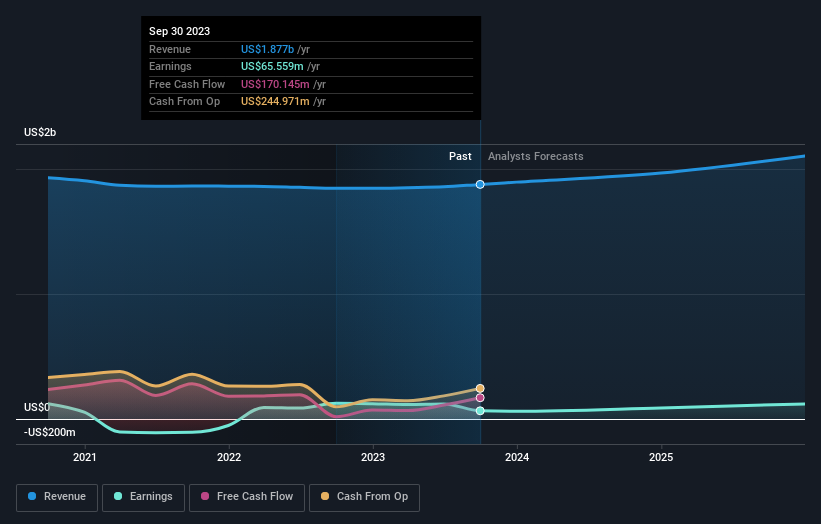Select the 2021 x-axis label
The height and width of the screenshot is (524, 821).
coord(85,458)
